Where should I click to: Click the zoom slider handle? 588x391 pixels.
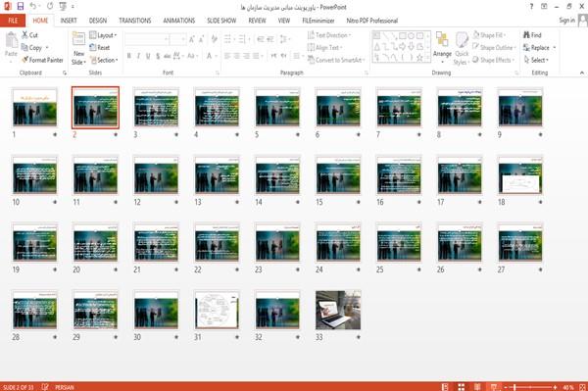click(x=514, y=387)
